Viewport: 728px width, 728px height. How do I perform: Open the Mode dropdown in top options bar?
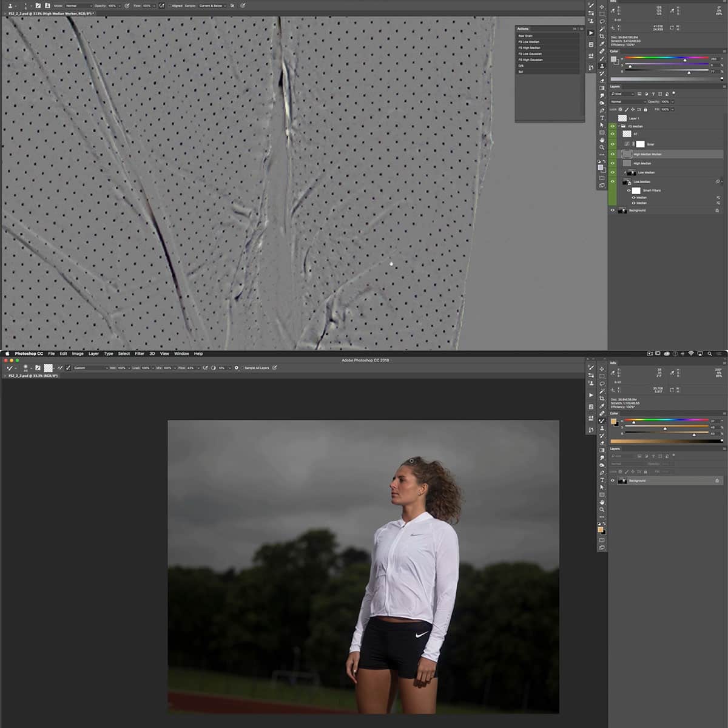point(78,5)
